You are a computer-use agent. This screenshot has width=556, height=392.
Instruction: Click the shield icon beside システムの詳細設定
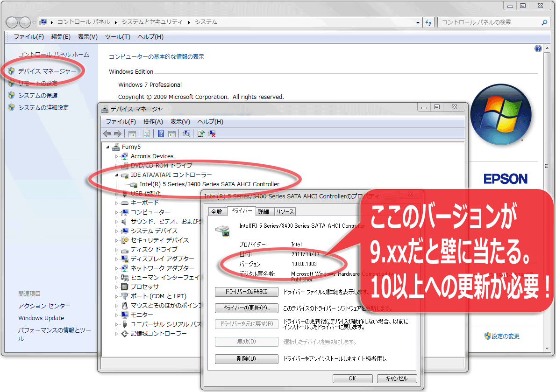coord(11,107)
